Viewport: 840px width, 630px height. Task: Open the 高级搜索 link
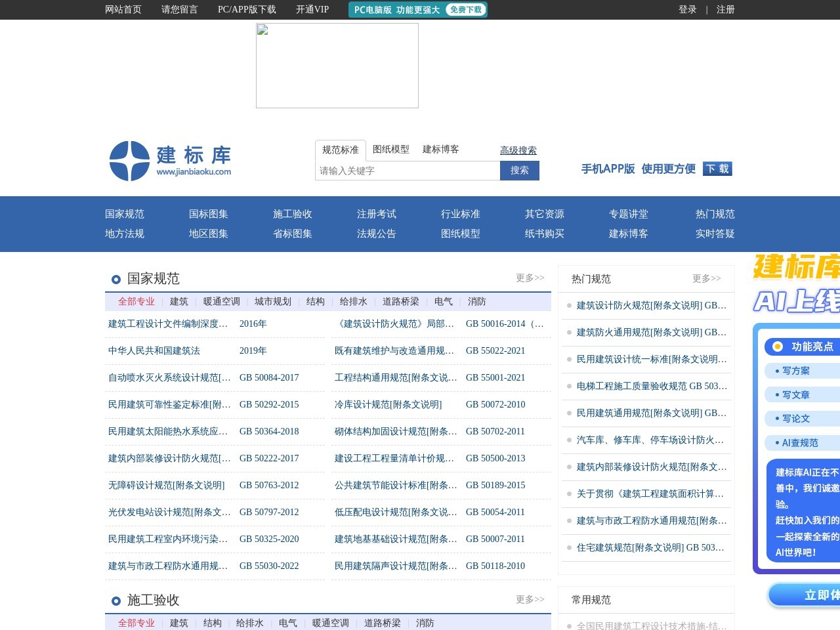click(x=518, y=151)
